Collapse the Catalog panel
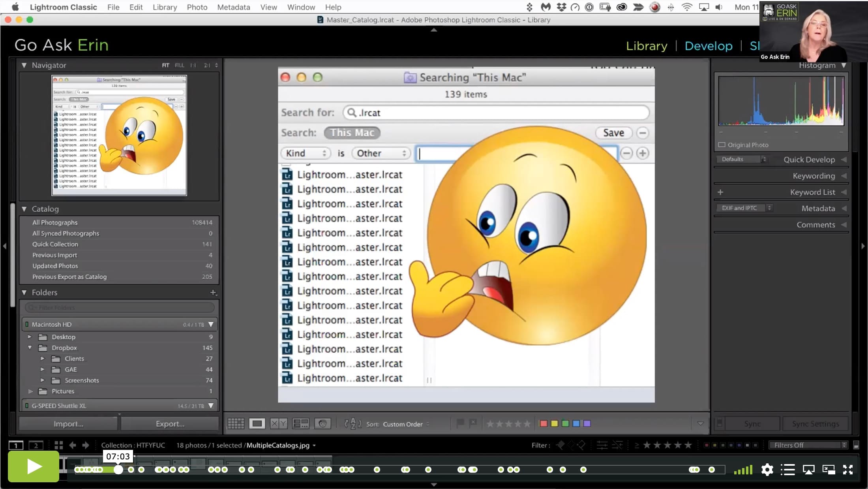 [x=24, y=209]
